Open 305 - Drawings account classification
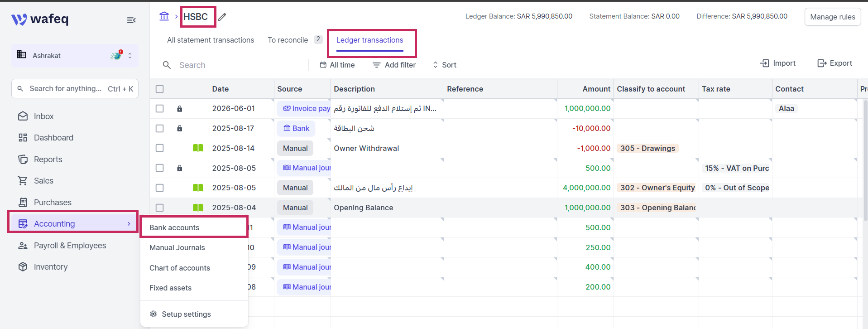This screenshot has height=329, width=868. point(647,148)
